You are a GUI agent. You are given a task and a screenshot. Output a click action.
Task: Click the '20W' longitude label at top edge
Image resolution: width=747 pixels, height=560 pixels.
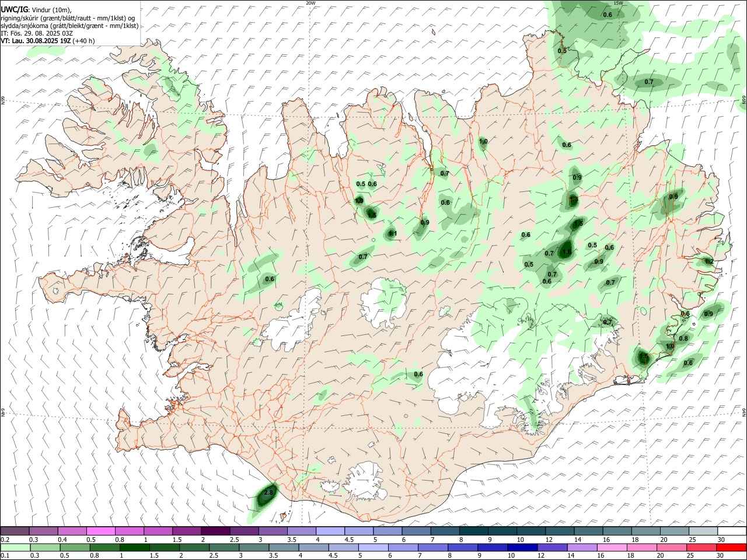[310, 3]
